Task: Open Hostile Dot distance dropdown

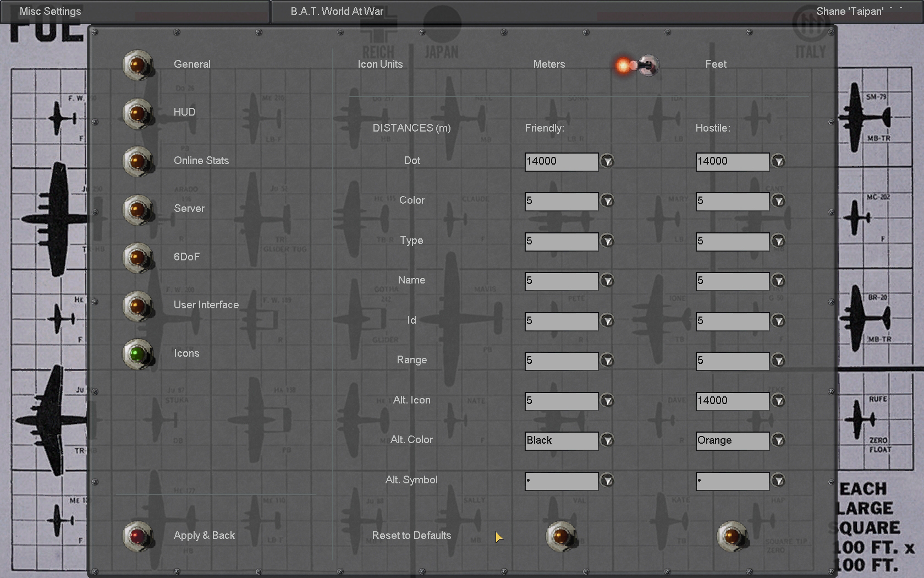Action: click(778, 161)
